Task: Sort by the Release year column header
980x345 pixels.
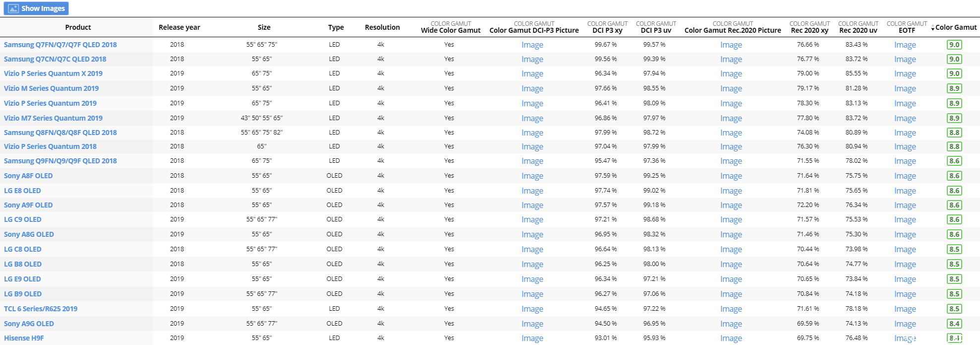Action: click(179, 27)
